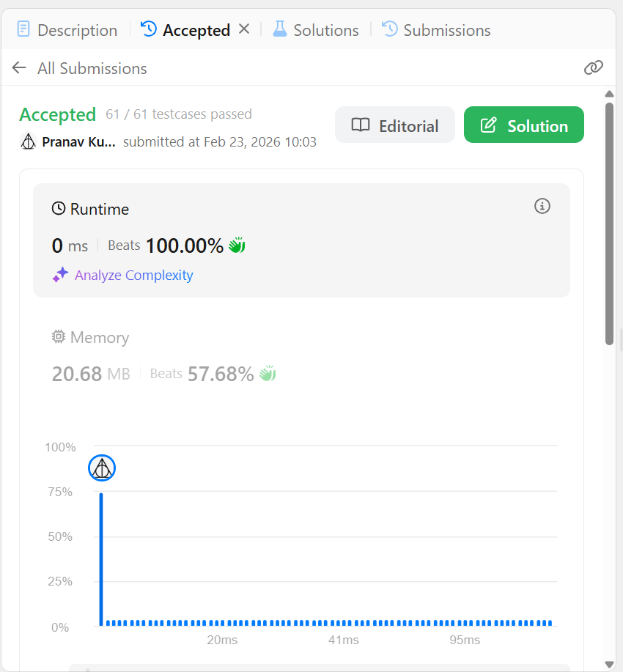
Task: Close the Accepted tab
Action: tap(244, 29)
